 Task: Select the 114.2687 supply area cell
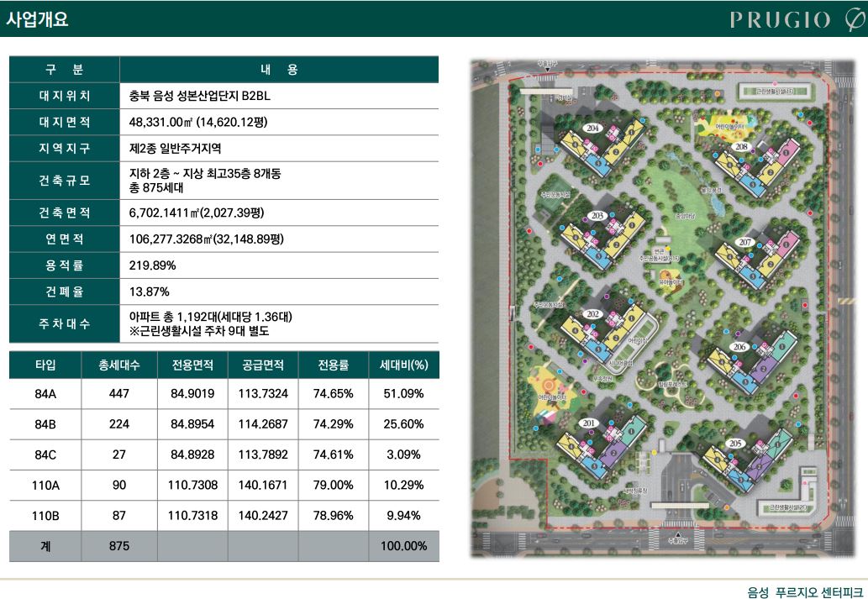click(x=263, y=424)
